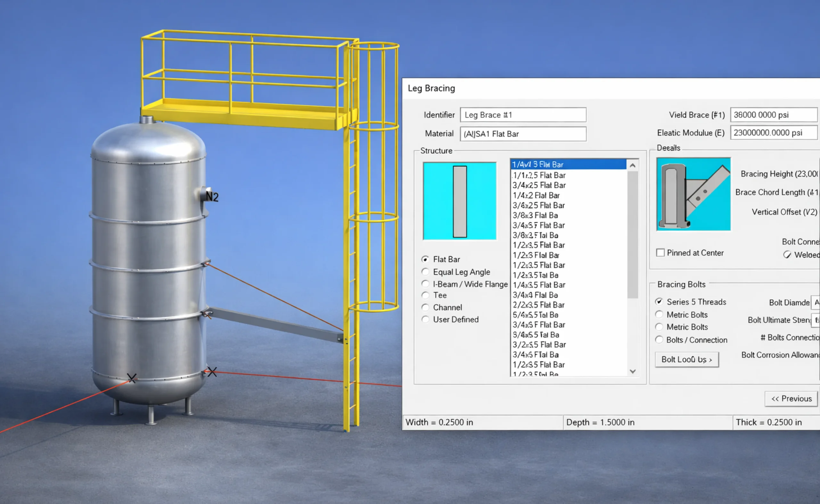Click the X marker on the vessel's right side
820x504 pixels.
(212, 372)
